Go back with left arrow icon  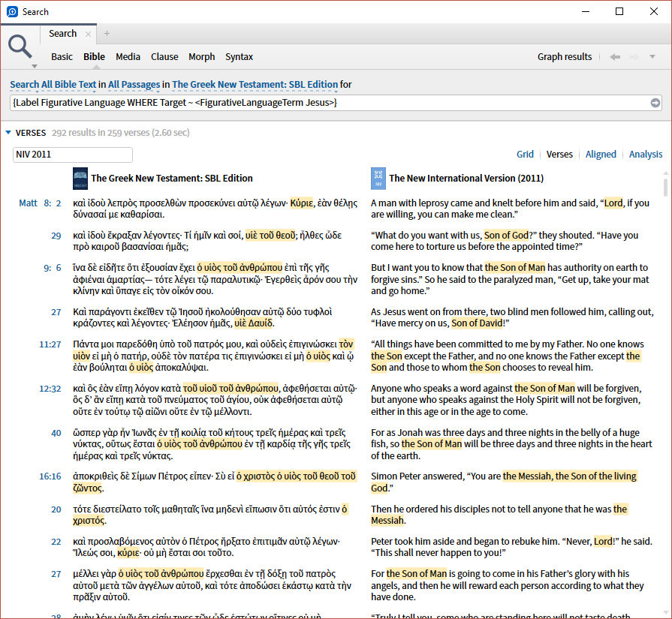coord(615,56)
